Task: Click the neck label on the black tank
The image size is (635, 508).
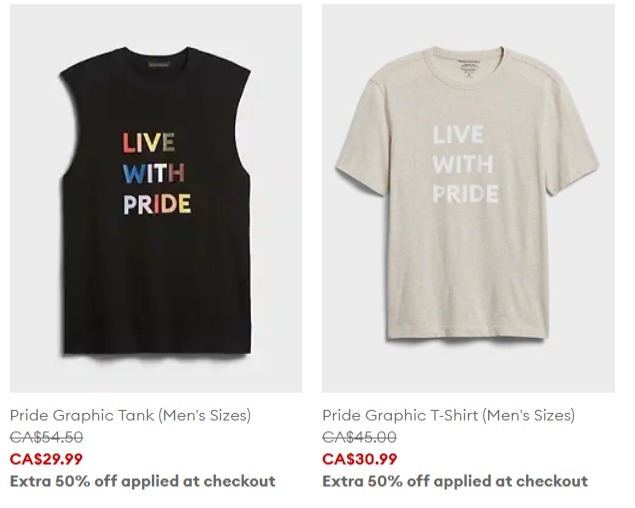Action: coord(159,63)
